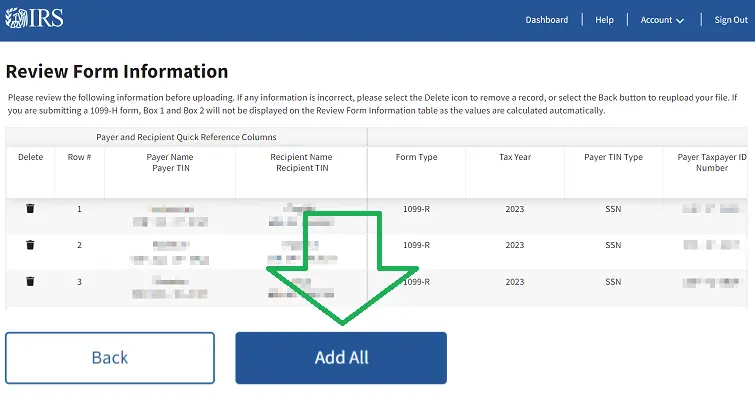
Task: Click the Sign Out link
Action: coord(731,20)
